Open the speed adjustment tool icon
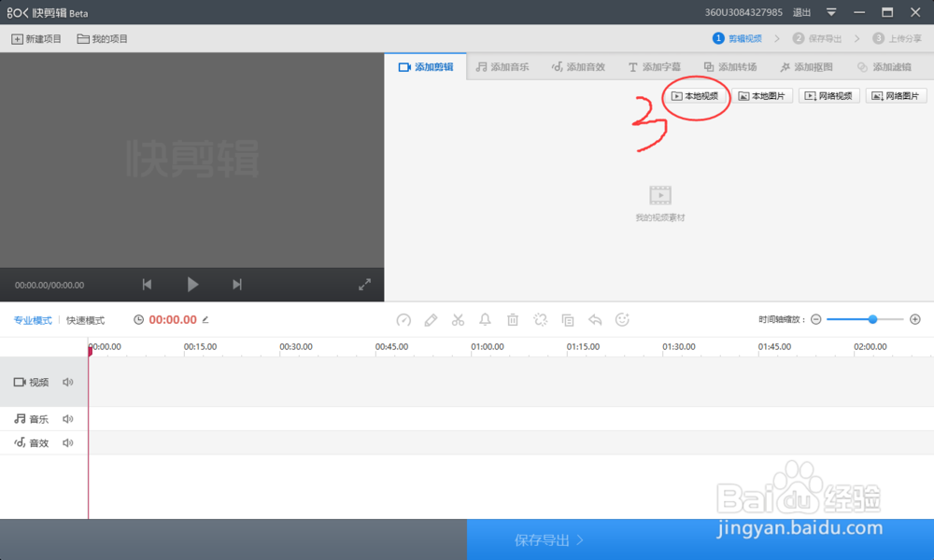934x560 pixels. [x=403, y=320]
